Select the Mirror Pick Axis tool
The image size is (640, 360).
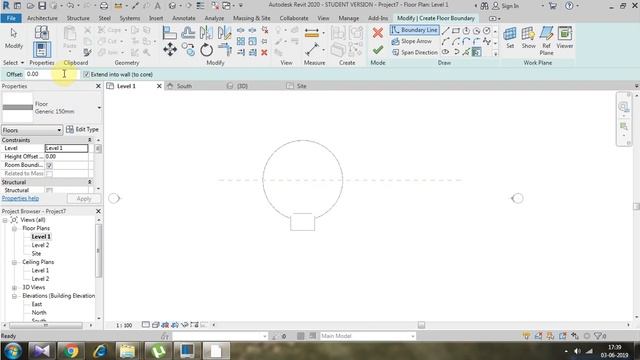206,33
